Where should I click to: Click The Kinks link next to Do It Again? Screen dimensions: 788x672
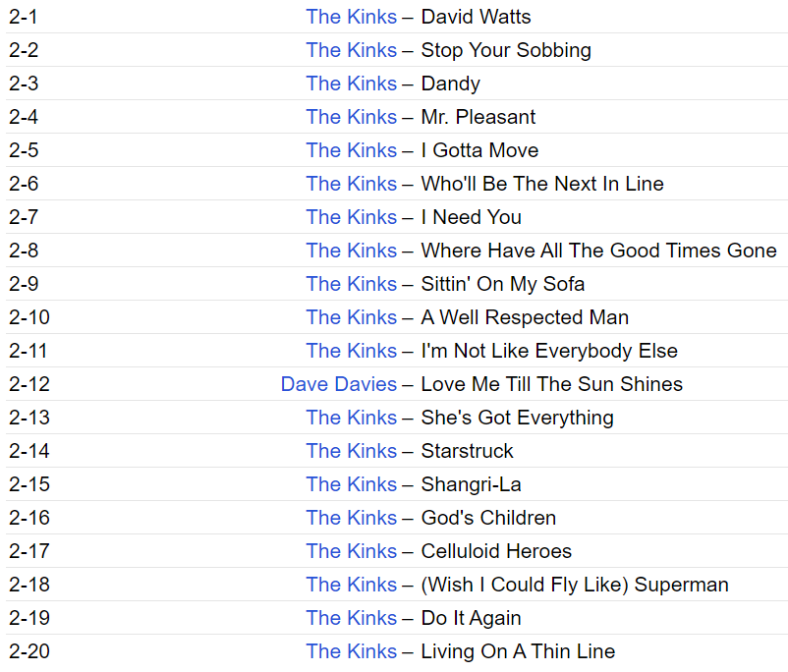351,618
